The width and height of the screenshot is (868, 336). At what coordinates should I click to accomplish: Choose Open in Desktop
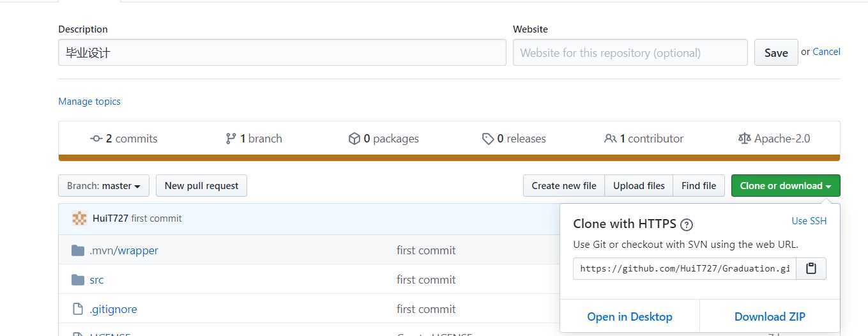(630, 317)
